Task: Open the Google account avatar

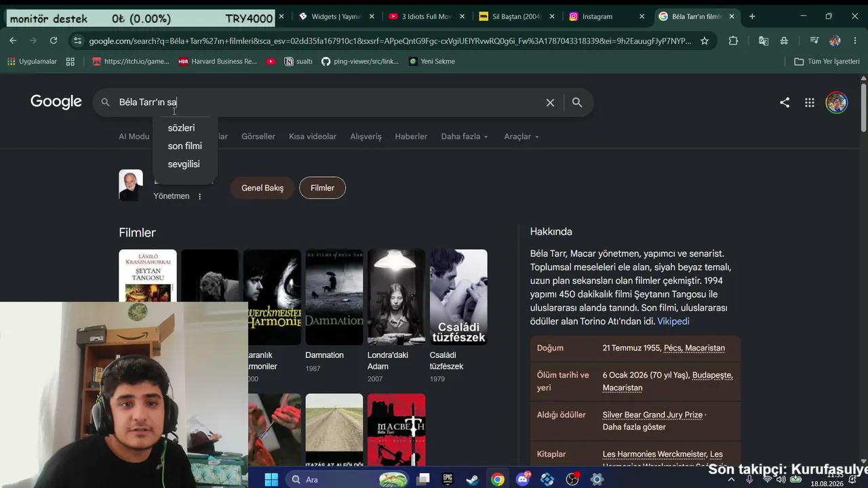Action: (x=837, y=102)
